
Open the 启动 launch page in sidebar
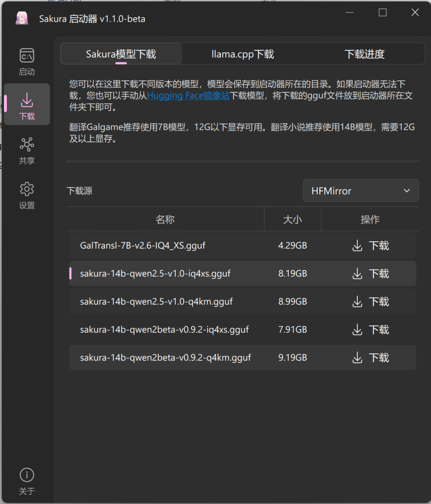pos(27,62)
